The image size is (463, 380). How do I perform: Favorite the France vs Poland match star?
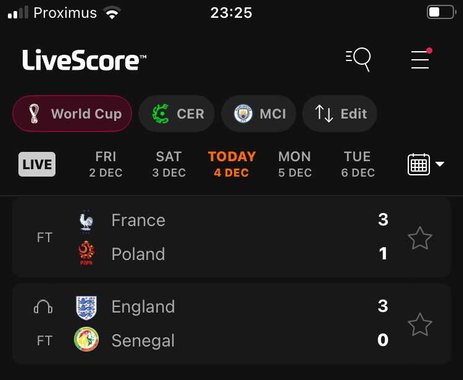420,238
